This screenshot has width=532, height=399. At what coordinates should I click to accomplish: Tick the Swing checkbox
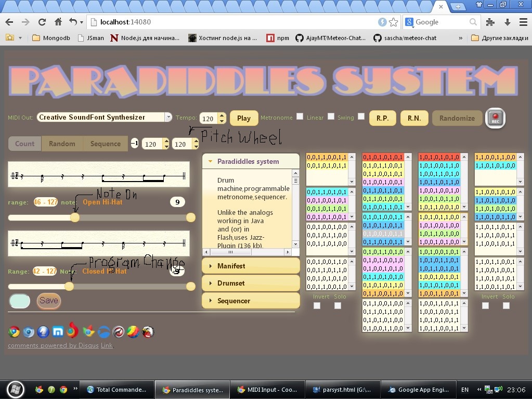pyautogui.click(x=361, y=117)
